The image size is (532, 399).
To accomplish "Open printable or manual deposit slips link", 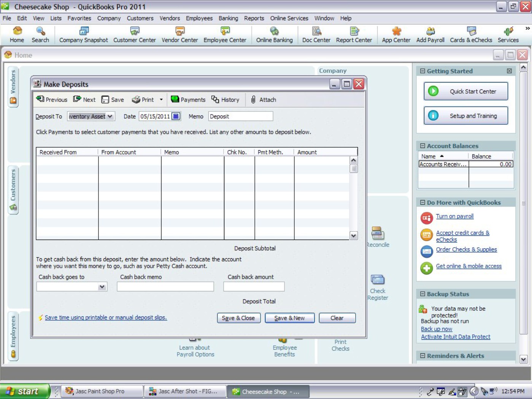I will point(106,318).
